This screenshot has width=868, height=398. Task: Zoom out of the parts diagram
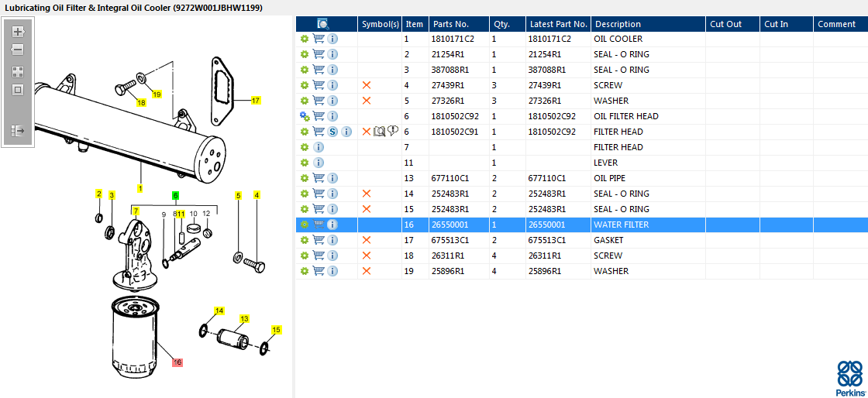[18, 50]
